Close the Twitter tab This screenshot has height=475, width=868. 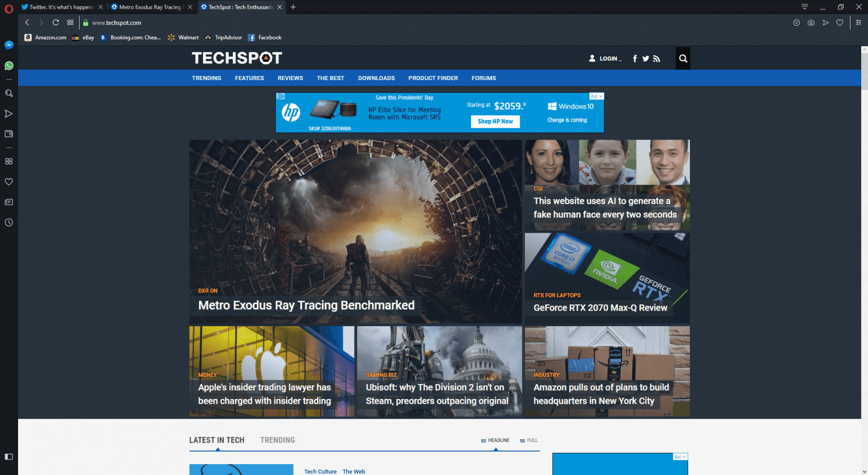(100, 7)
